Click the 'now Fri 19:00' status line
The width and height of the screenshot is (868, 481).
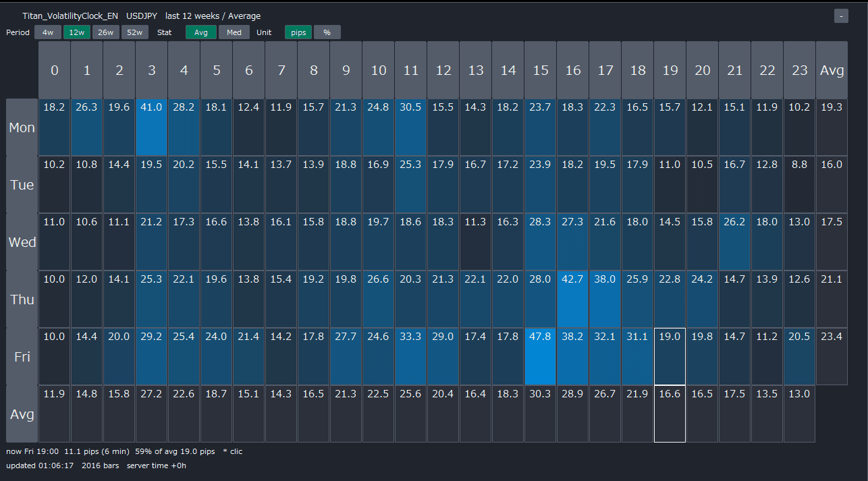[124, 451]
